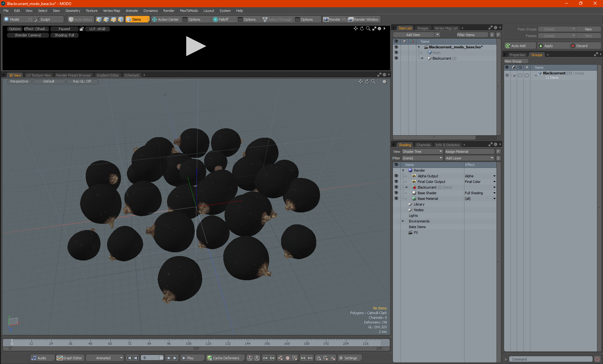
Task: Select the Polygons selection mode icon
Action: click(x=113, y=19)
